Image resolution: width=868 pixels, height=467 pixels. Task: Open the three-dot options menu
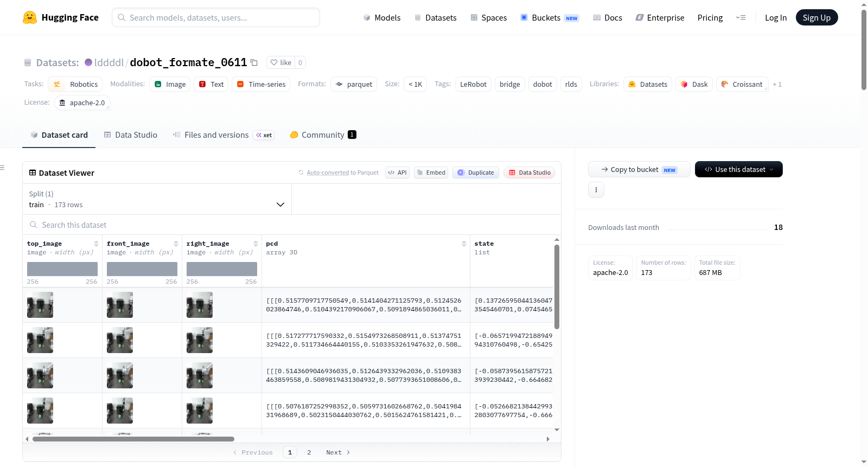click(596, 190)
